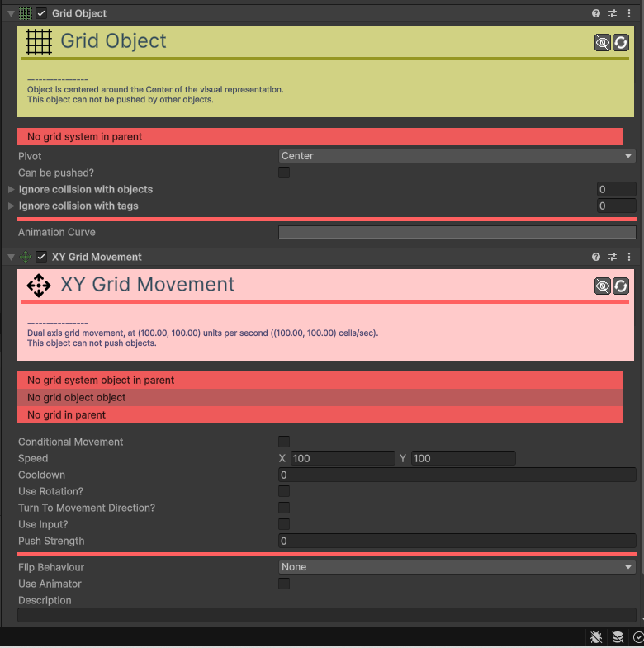Image resolution: width=644 pixels, height=648 pixels.
Task: Enable the 'Use Input?' checkbox
Action: [x=284, y=524]
